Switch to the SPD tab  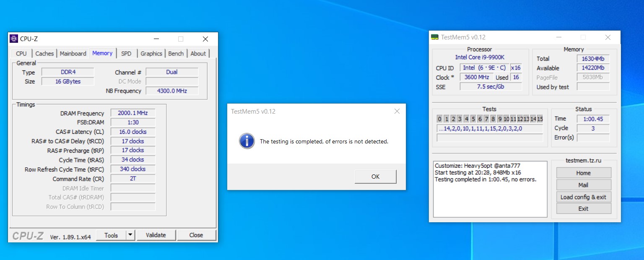pyautogui.click(x=126, y=53)
